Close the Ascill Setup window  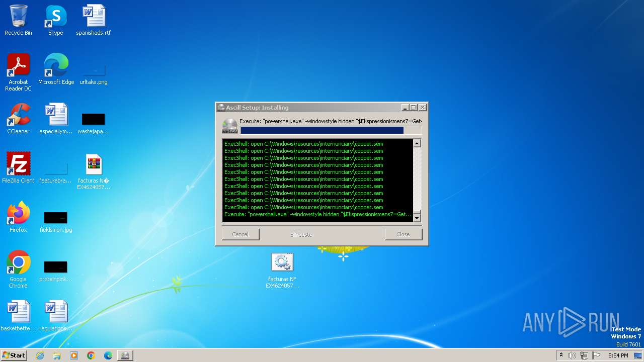tap(423, 108)
